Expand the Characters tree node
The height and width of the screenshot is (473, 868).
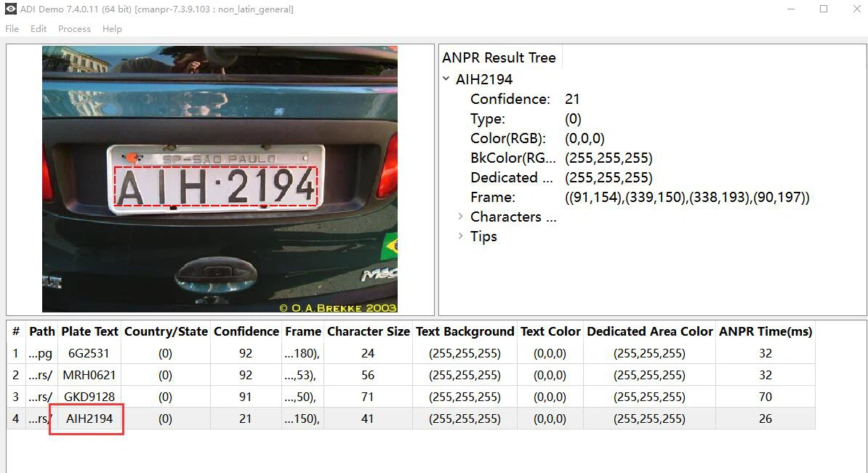(461, 217)
